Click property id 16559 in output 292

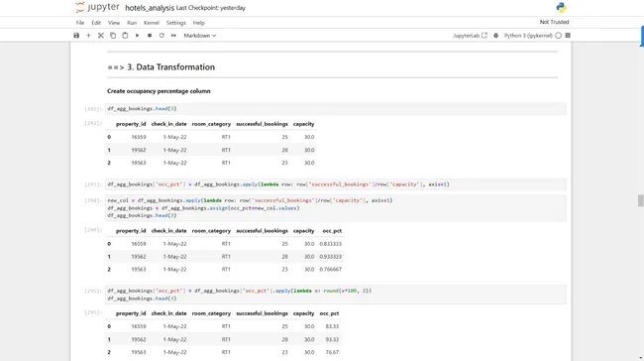pyautogui.click(x=139, y=137)
